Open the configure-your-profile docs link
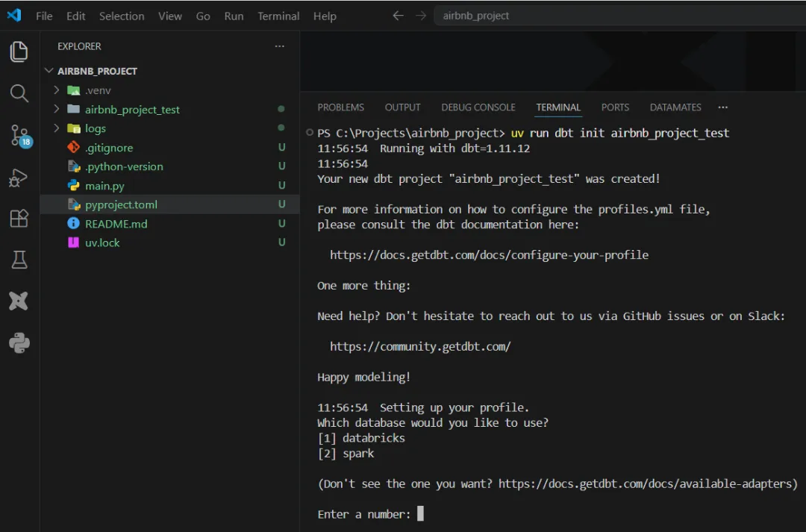The width and height of the screenshot is (806, 532). (490, 255)
